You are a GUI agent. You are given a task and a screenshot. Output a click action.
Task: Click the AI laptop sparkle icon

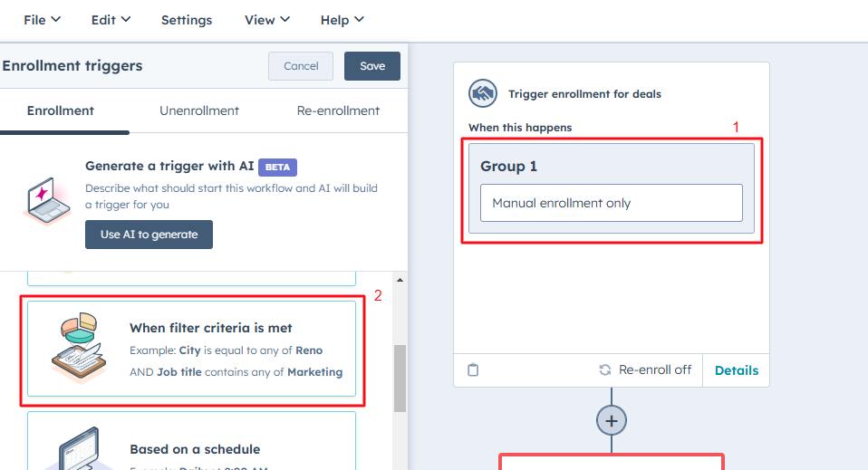[x=46, y=198]
